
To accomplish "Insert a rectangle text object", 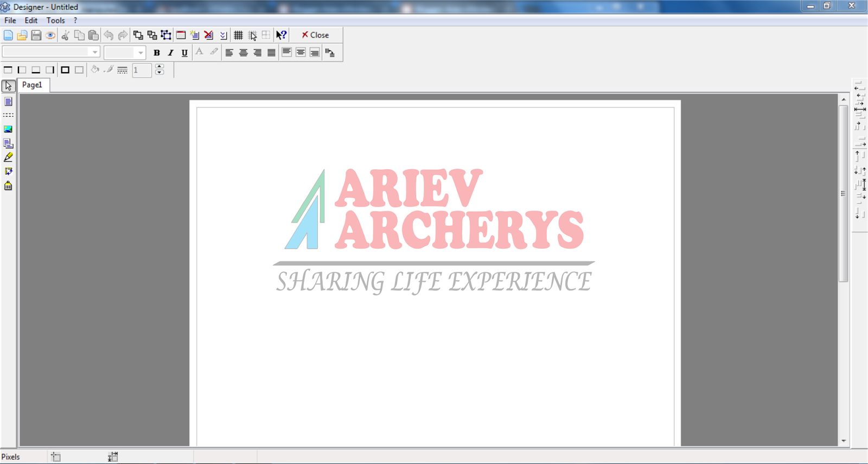I will (8, 101).
